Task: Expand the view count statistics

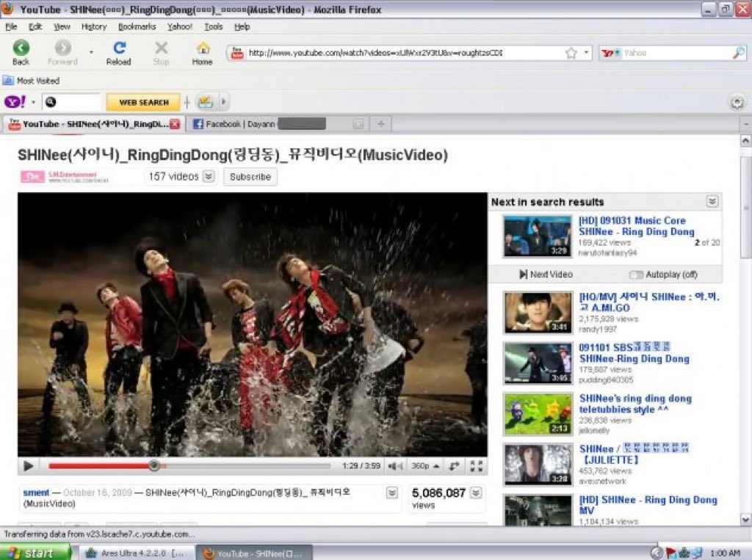Action: point(476,493)
